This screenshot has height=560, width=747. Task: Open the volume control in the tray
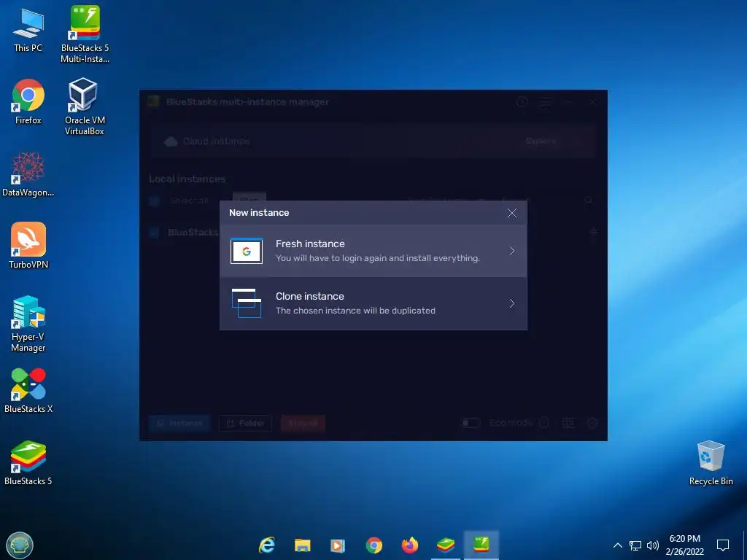[653, 545]
